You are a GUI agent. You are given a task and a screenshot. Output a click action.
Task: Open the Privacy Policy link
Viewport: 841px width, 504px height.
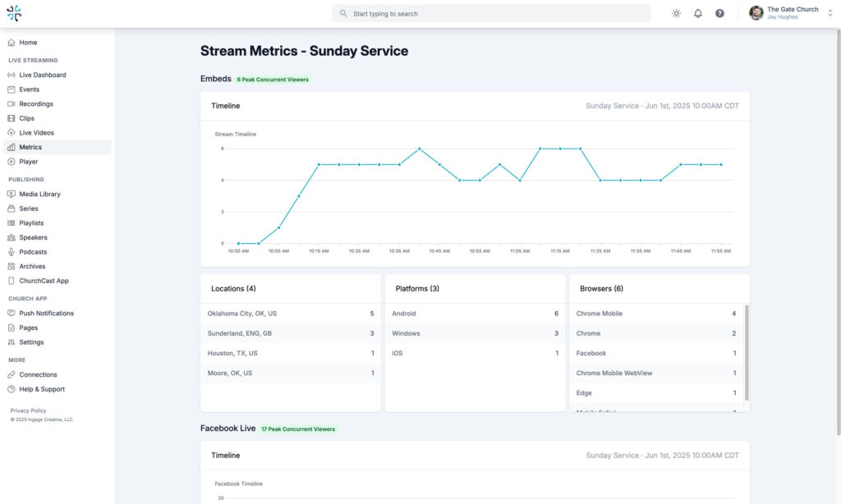(28, 410)
